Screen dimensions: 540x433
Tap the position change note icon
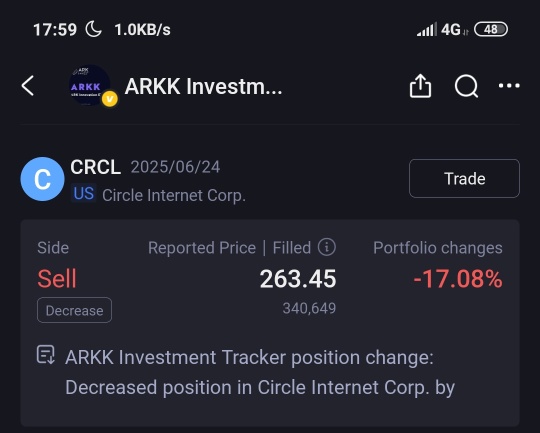pyautogui.click(x=46, y=354)
